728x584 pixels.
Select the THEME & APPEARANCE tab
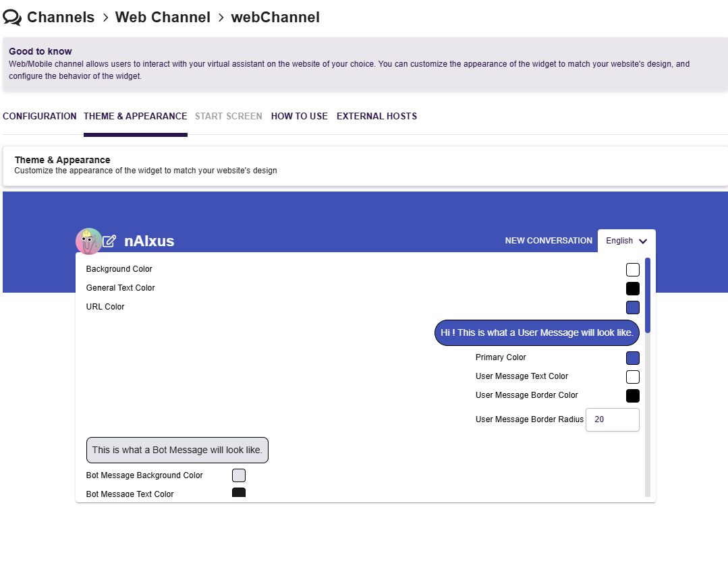[x=135, y=116]
